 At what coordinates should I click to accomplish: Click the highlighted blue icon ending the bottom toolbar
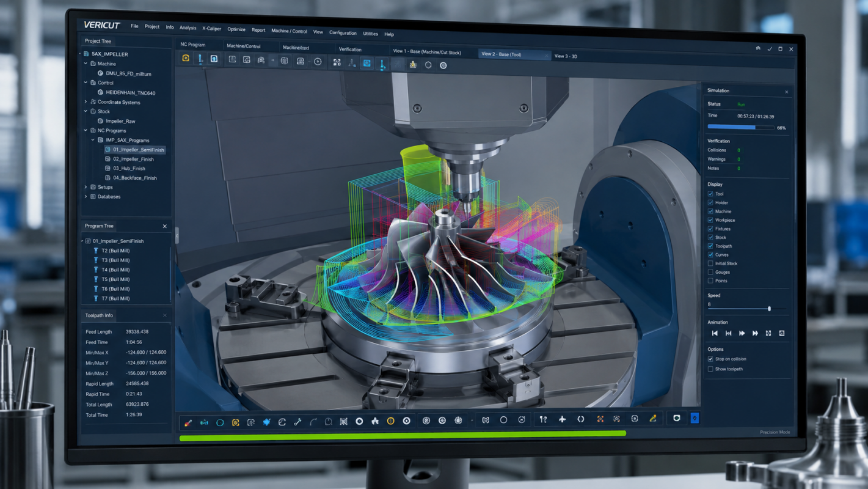point(695,418)
